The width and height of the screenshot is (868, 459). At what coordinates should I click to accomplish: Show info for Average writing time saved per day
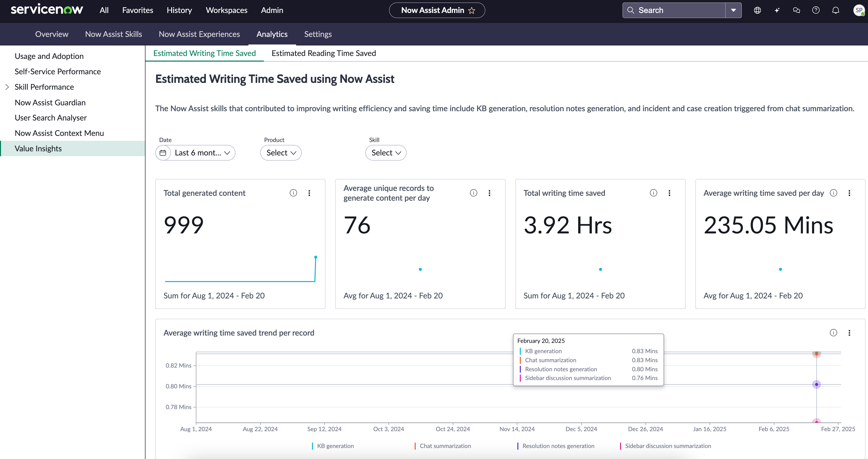tap(833, 193)
